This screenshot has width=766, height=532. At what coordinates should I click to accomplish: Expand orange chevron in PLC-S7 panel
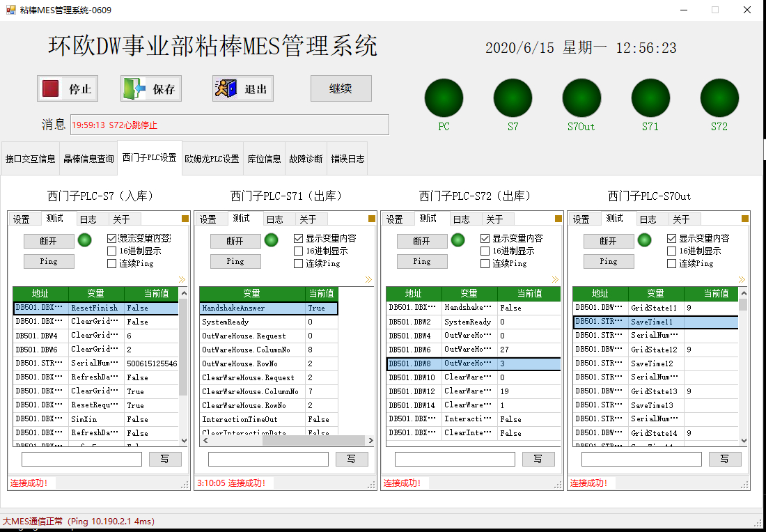click(x=182, y=279)
